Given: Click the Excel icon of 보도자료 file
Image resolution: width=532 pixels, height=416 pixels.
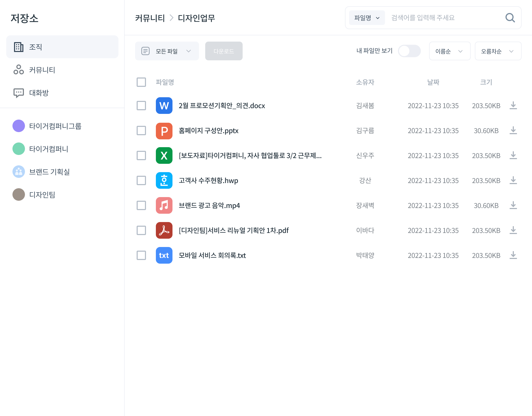Looking at the screenshot, I should tap(164, 155).
